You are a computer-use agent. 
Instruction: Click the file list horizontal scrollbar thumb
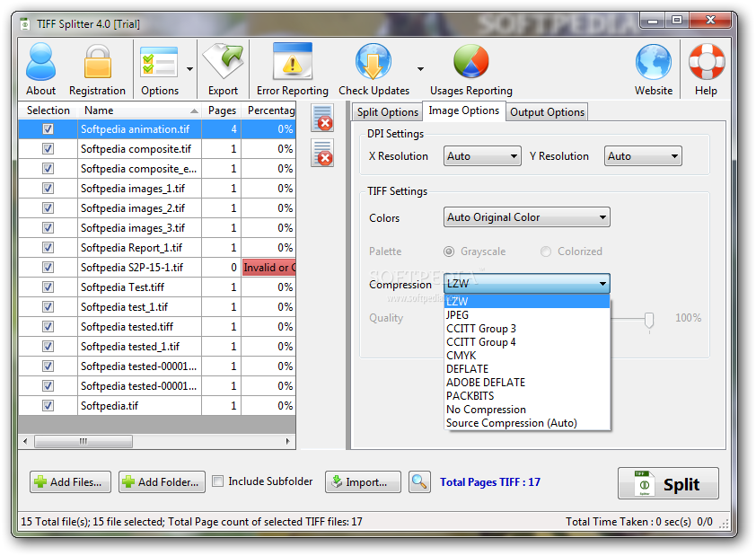[84, 441]
